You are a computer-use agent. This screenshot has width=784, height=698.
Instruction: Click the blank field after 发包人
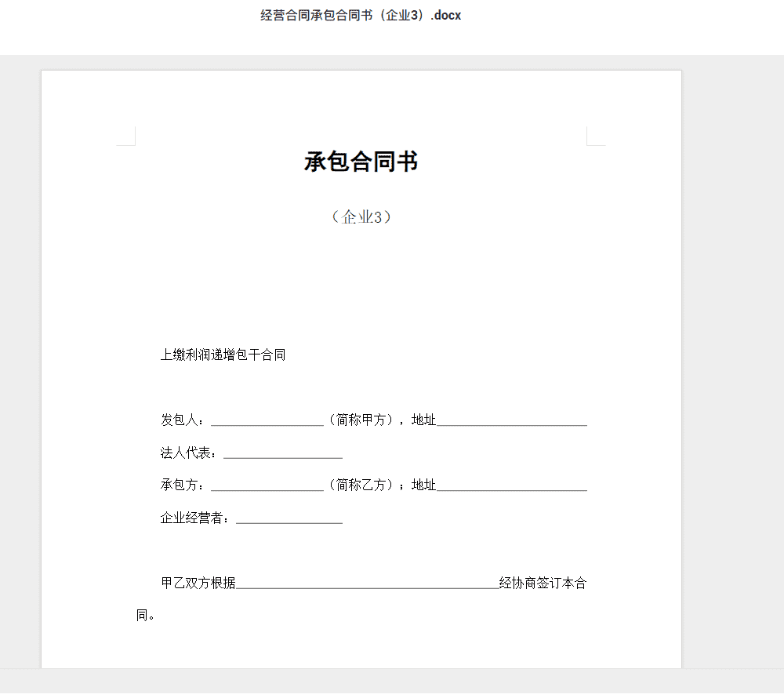tap(267, 421)
